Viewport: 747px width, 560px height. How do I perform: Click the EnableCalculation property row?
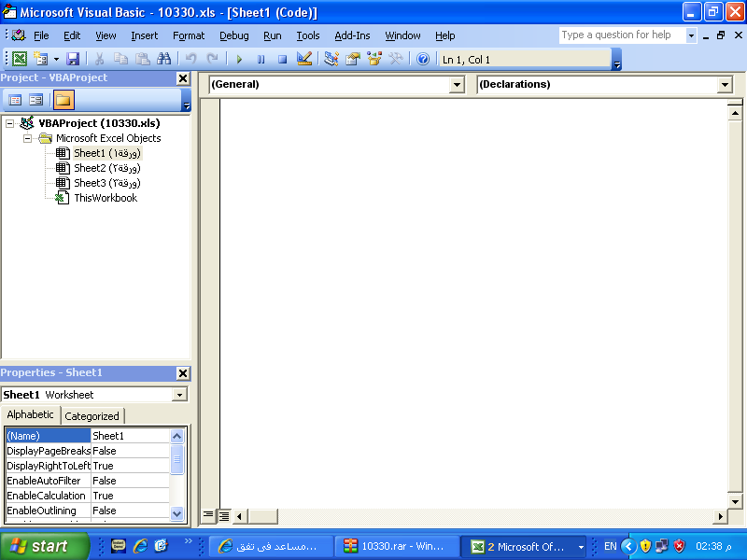87,496
